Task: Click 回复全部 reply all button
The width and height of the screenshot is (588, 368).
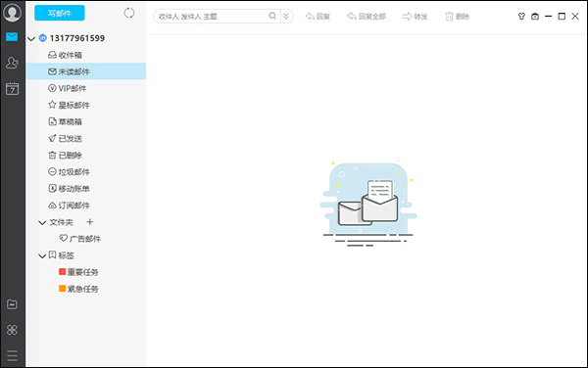Action: point(367,16)
